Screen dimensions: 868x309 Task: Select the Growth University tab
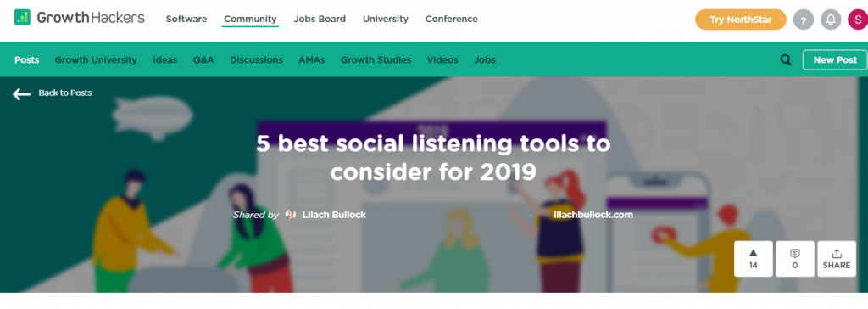point(96,60)
